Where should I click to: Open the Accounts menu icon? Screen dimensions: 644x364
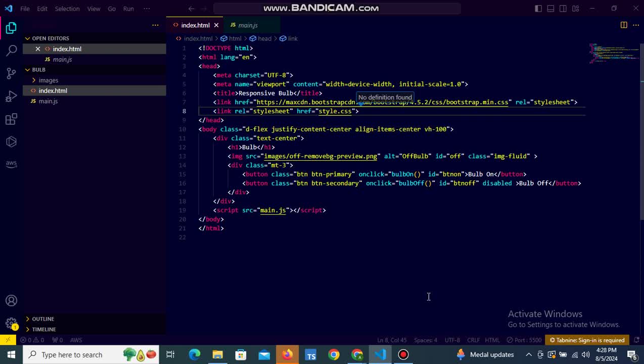pos(11,301)
